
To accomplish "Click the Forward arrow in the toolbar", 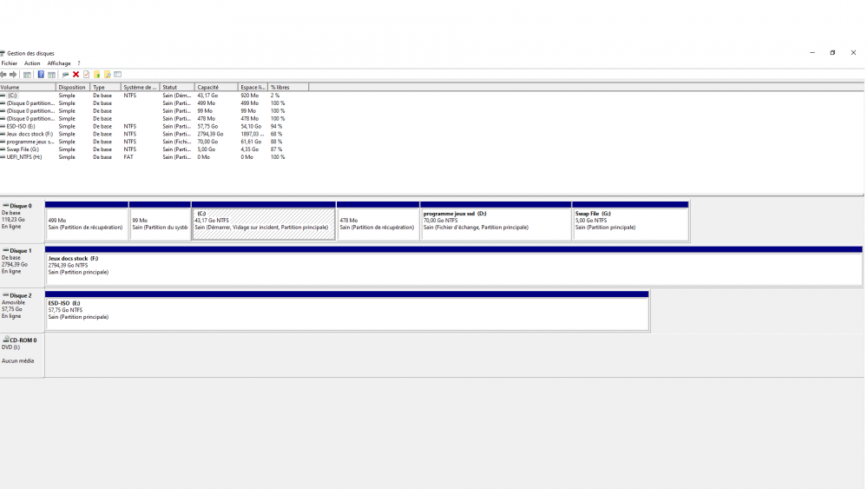I will click(13, 75).
